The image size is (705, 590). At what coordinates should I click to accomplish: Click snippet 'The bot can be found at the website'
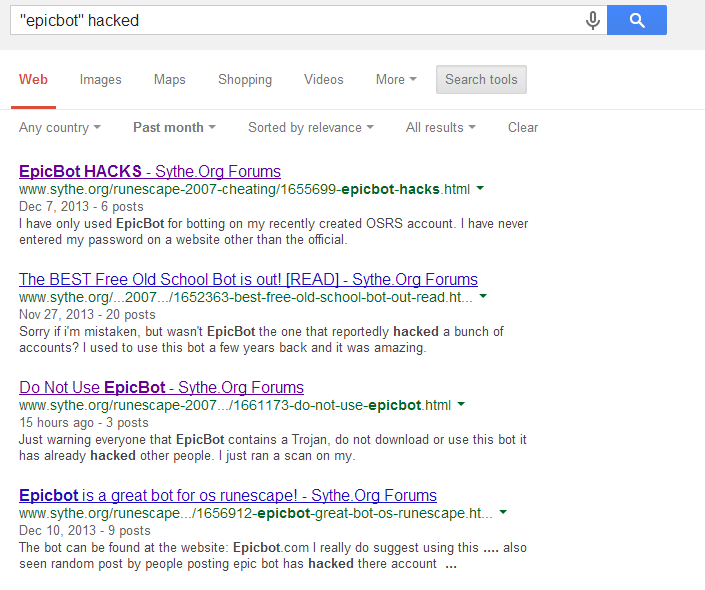[273, 555]
